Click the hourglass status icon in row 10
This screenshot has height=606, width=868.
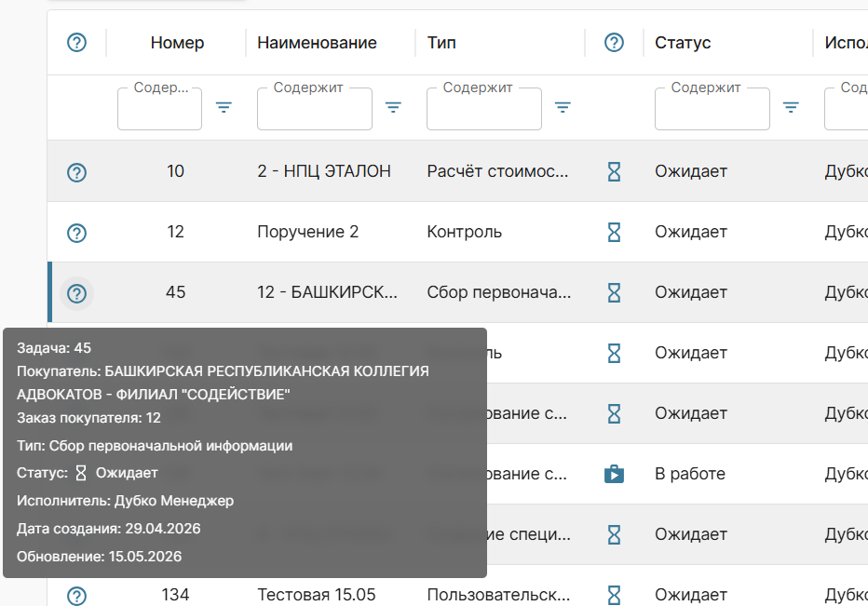614,171
